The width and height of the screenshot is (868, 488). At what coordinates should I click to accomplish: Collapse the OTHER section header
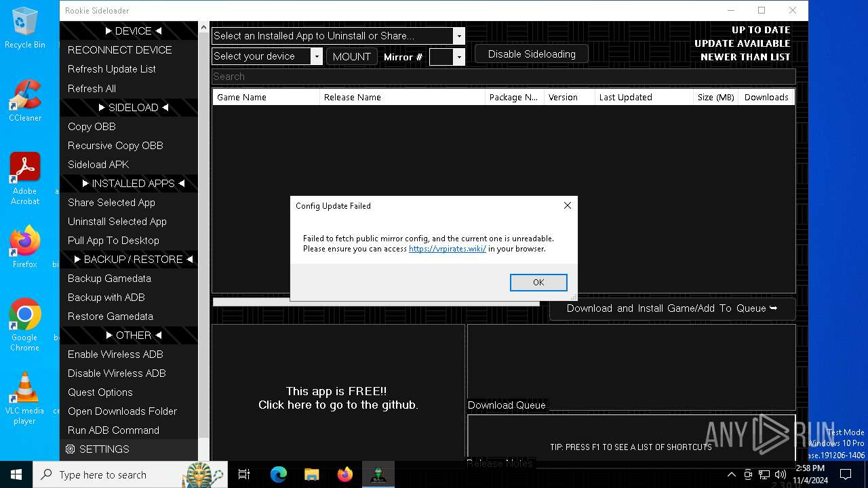pos(129,335)
